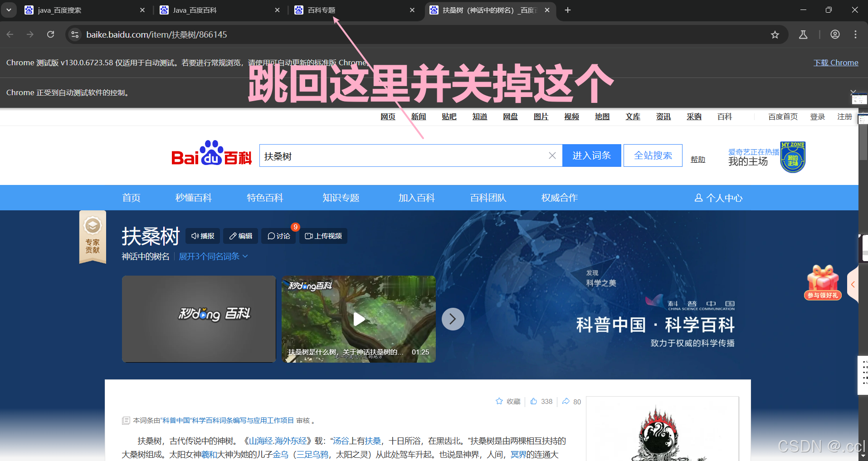Open 贴吧 in top navigation
The width and height of the screenshot is (868, 461).
[x=449, y=117]
